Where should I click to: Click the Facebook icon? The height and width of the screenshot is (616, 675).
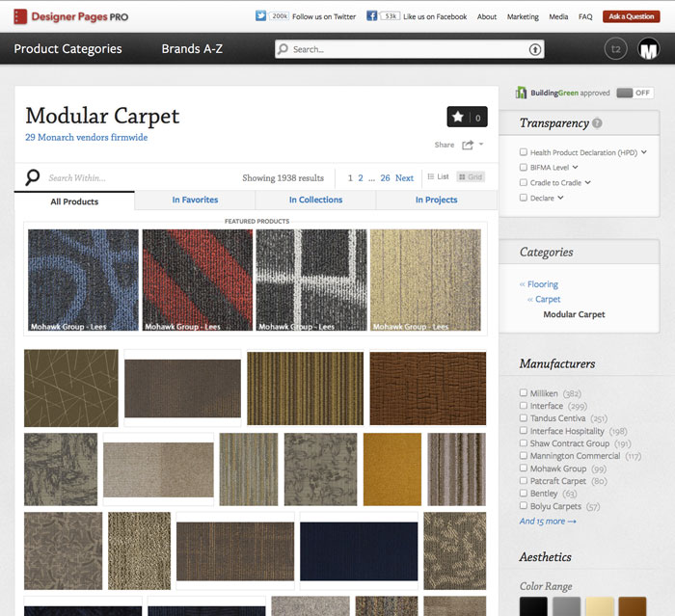371,16
